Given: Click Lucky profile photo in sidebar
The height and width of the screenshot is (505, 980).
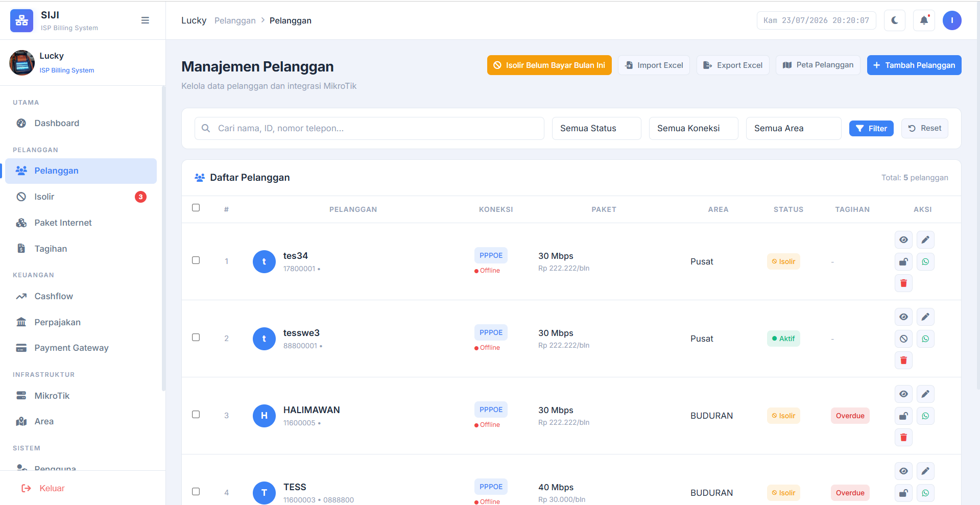Looking at the screenshot, I should (x=22, y=63).
